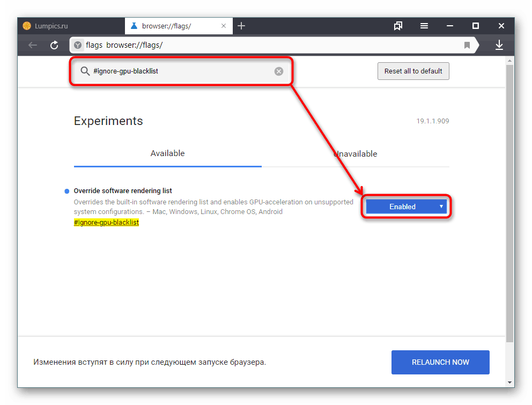532x405 pixels.
Task: Open the downloads icon in the toolbar
Action: point(499,45)
